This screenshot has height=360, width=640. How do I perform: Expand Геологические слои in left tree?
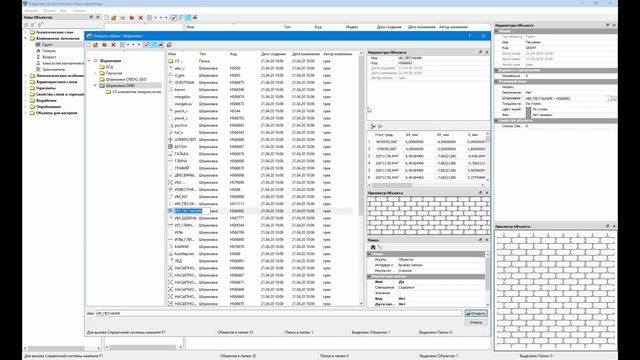(26, 32)
